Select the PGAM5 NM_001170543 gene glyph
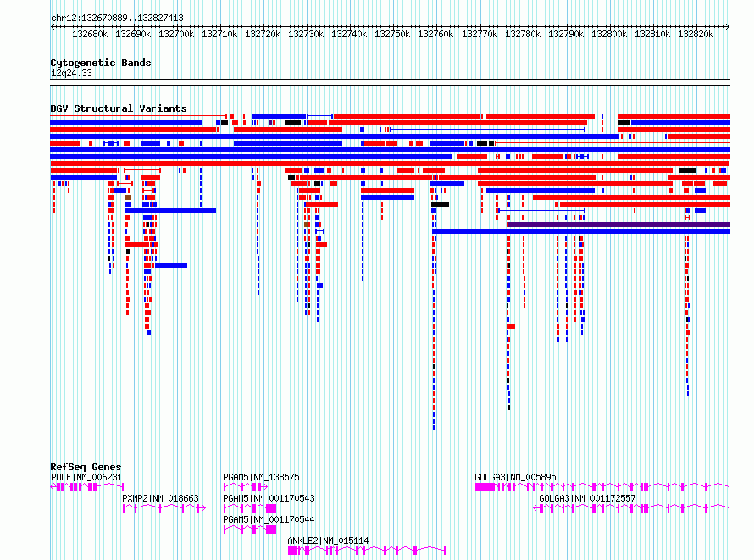 250,508
